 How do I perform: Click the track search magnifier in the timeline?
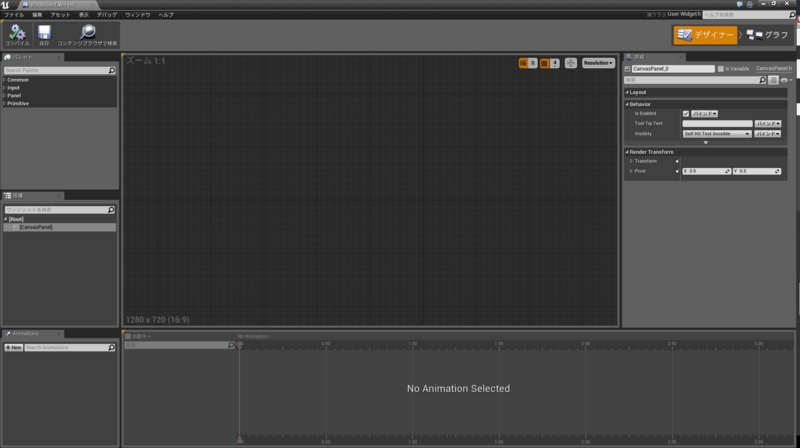tap(231, 345)
